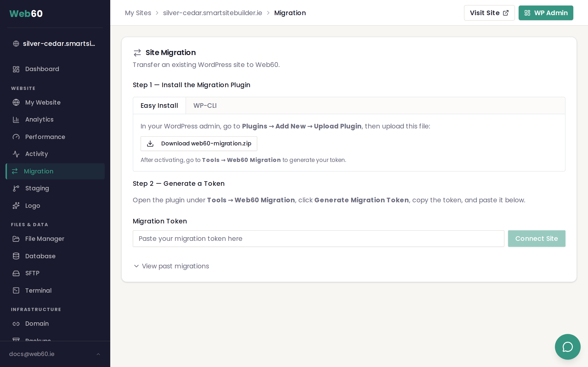Open WP Admin
588x367 pixels.
coord(546,13)
